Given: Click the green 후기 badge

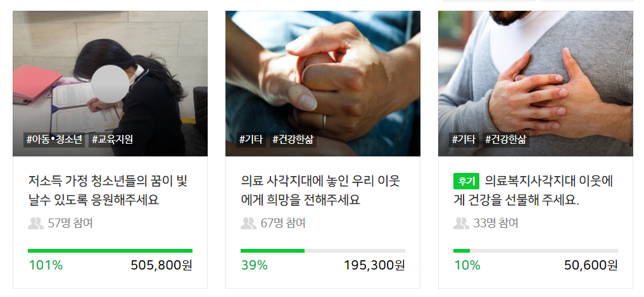Looking at the screenshot, I should coord(466,181).
